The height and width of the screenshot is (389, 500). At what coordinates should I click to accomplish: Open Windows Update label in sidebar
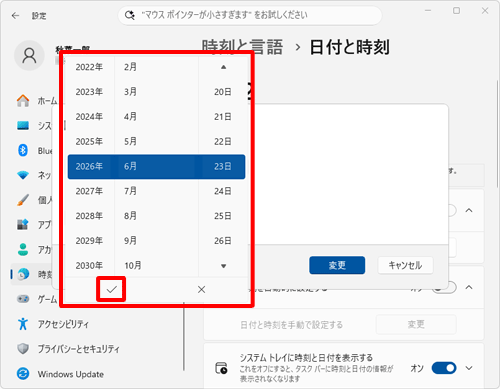(71, 374)
